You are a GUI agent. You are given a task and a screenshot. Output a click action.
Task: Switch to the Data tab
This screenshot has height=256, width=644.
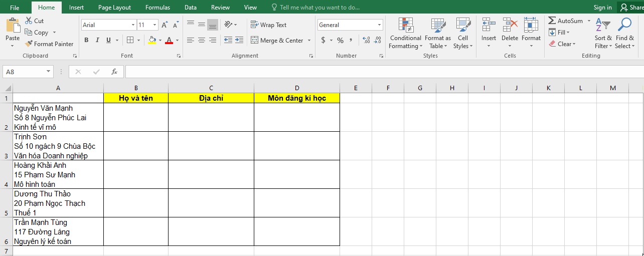pos(191,8)
